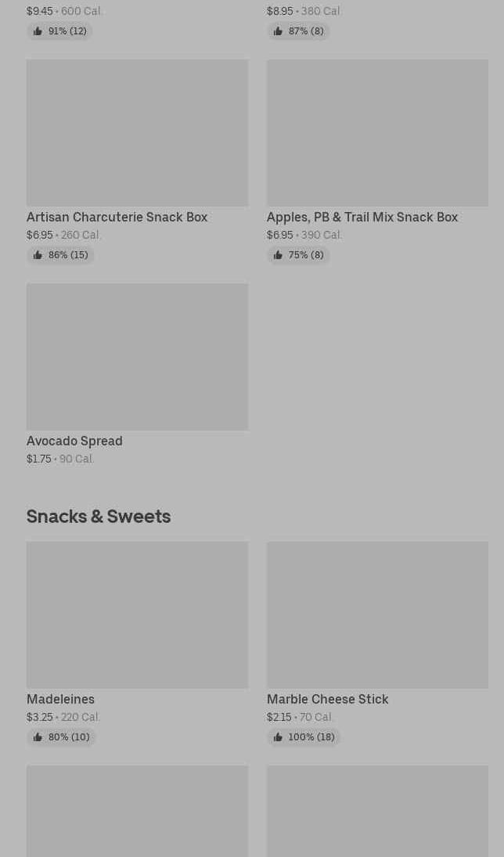
Task: Open the Madeleines item image
Action: point(137,615)
